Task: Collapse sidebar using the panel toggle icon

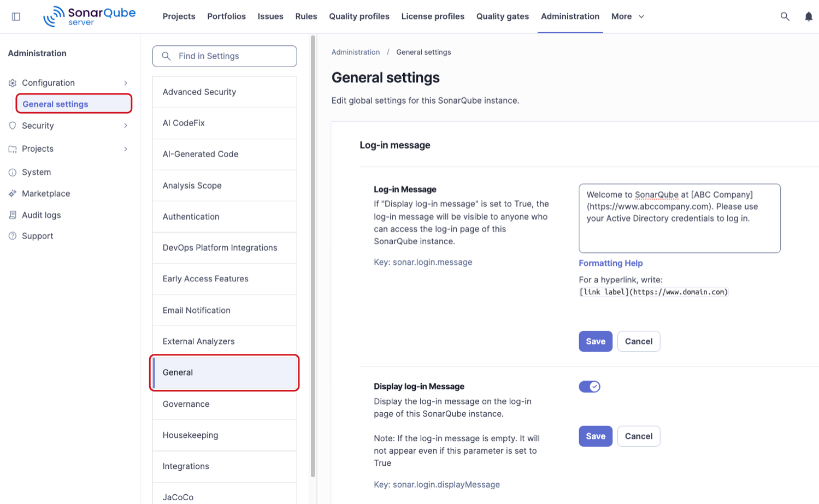Action: (x=16, y=16)
